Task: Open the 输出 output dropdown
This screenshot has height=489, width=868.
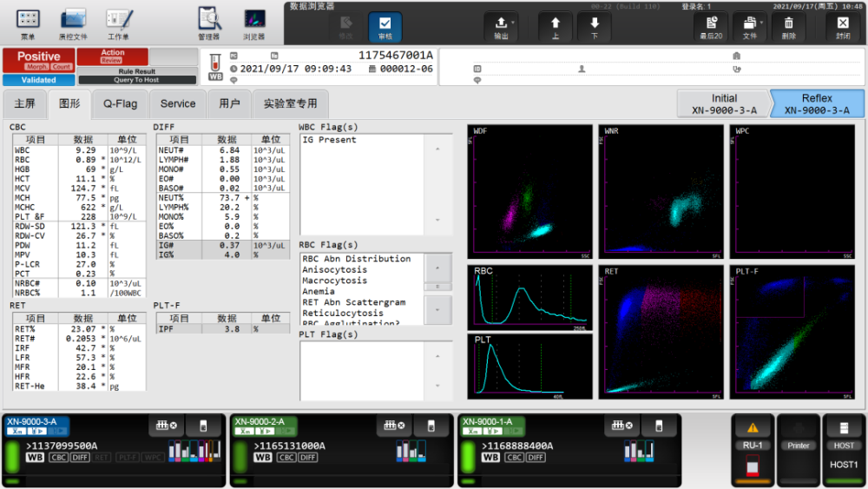Action: 501,27
